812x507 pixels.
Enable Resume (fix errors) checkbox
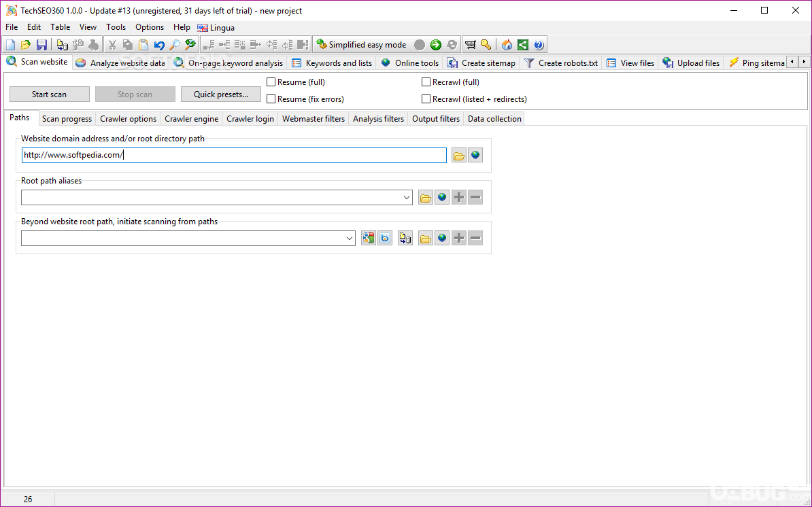pyautogui.click(x=271, y=99)
